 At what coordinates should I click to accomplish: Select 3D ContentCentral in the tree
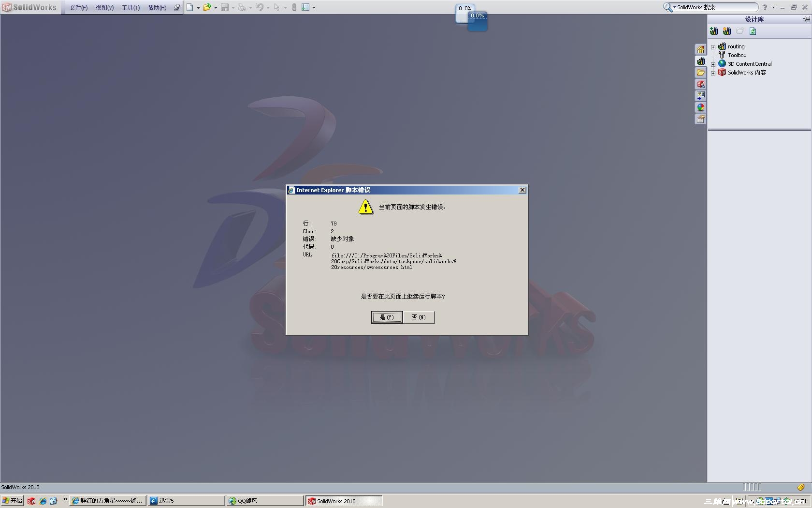[750, 64]
